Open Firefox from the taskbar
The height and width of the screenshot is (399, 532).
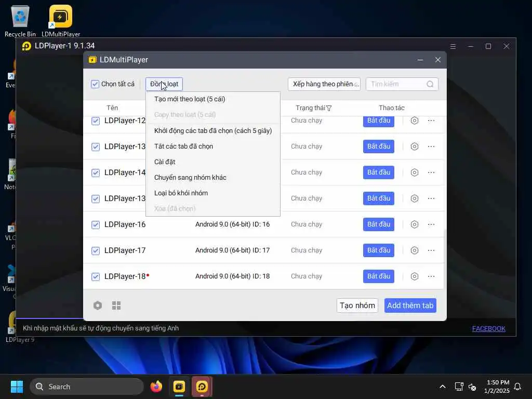156,387
